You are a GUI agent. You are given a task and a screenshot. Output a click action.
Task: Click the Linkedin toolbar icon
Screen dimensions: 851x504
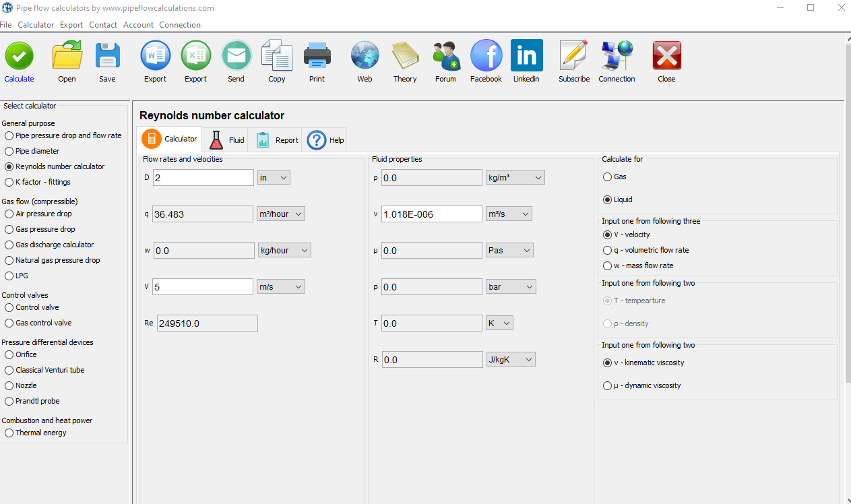coord(526,57)
